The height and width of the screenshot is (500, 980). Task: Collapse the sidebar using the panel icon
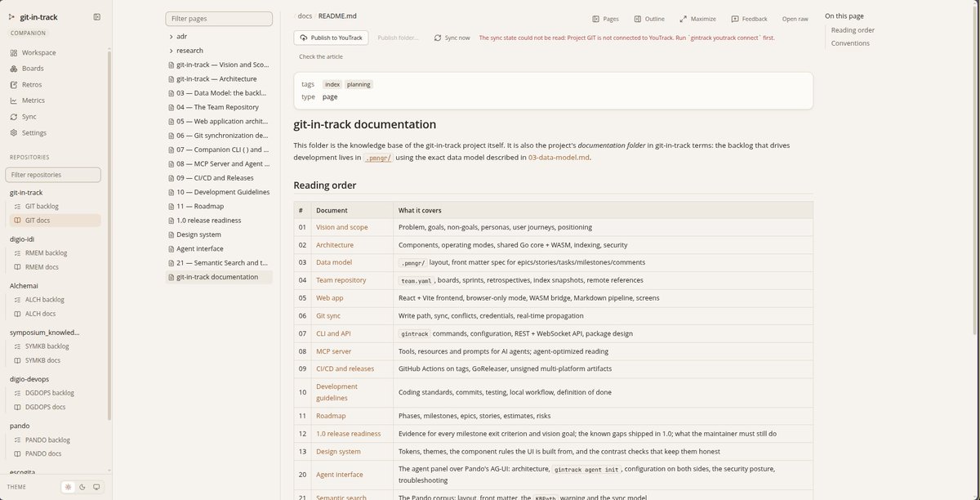[x=97, y=16]
